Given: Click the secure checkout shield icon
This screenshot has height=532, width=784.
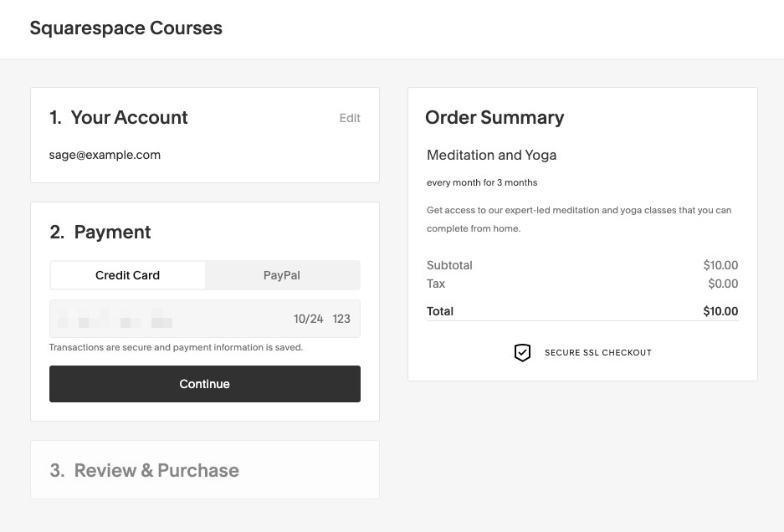Looking at the screenshot, I should point(522,353).
